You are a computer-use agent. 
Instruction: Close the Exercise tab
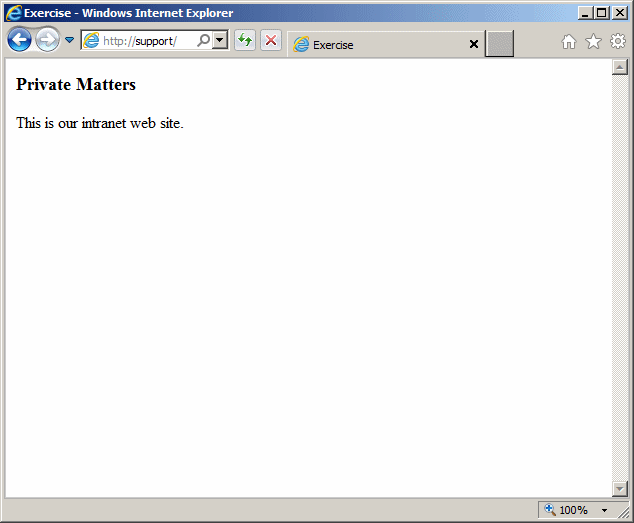pos(474,44)
